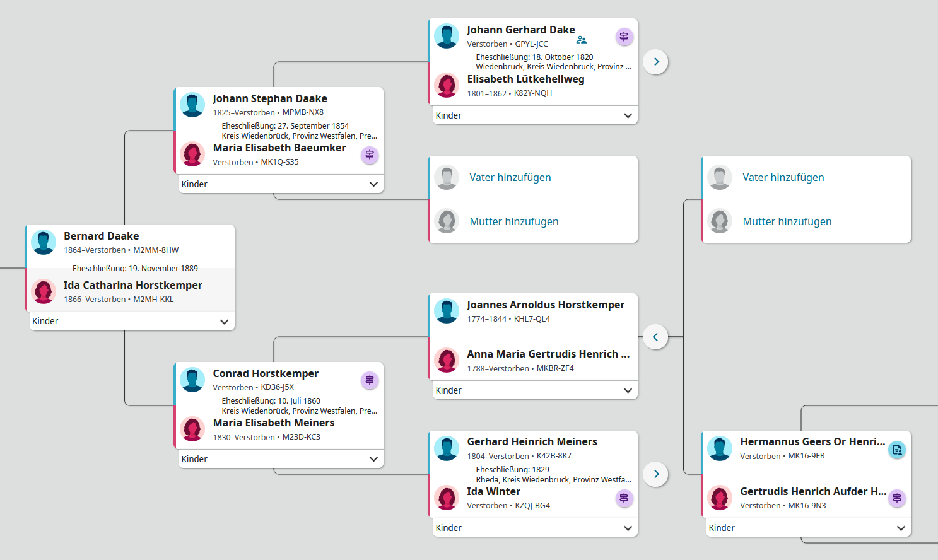
Task: Click Mutter hinzufügen in the rightmost empty card
Action: [787, 221]
